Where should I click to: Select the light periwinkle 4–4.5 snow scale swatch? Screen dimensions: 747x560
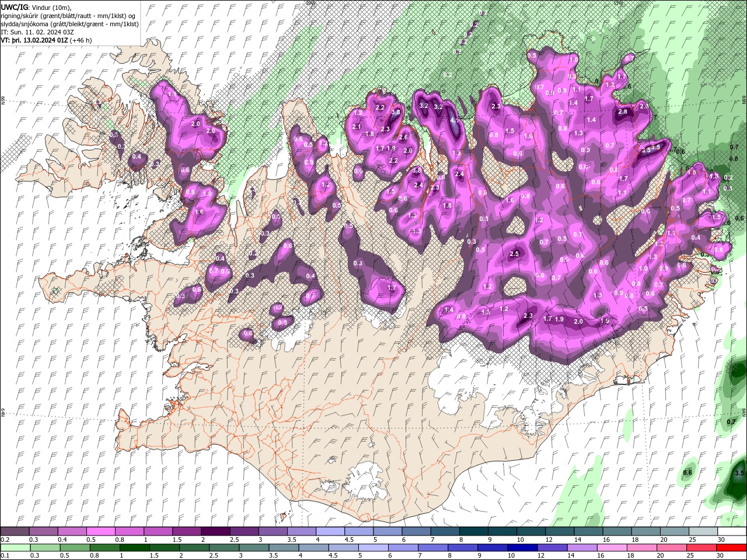click(x=330, y=531)
